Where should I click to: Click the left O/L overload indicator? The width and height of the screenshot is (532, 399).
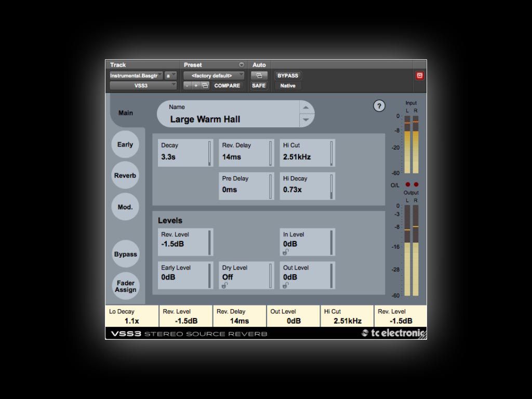(407, 184)
